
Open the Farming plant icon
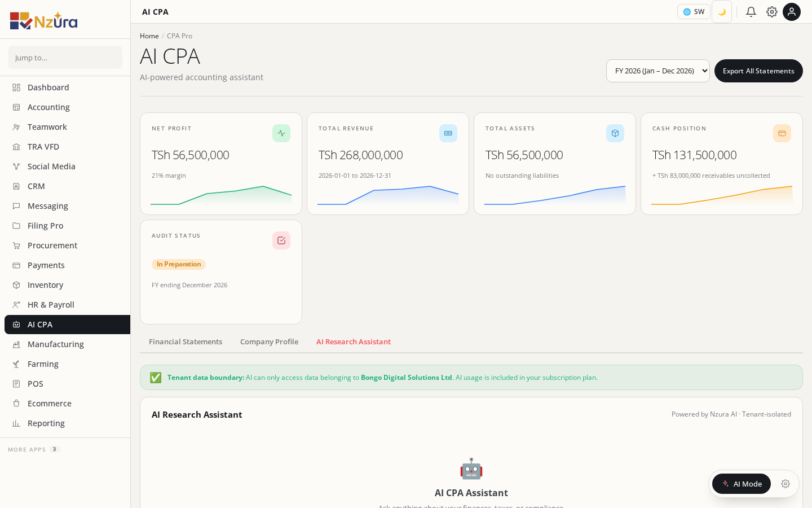(x=16, y=364)
